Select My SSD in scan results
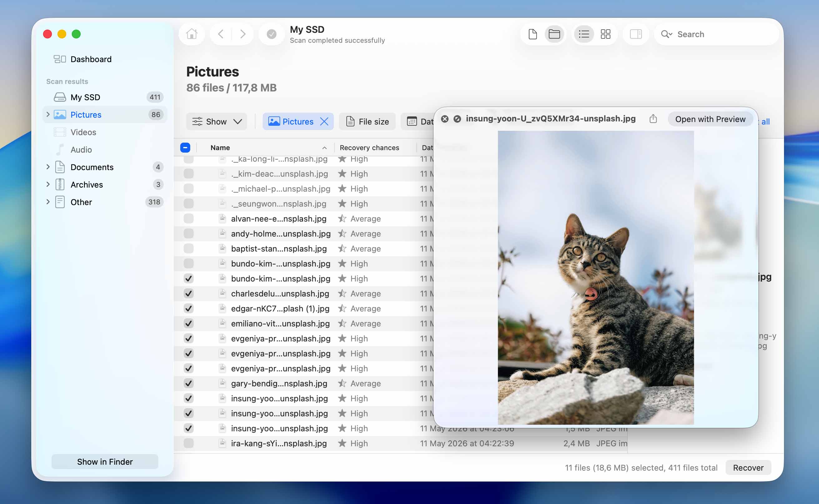This screenshot has height=504, width=819. click(x=105, y=97)
